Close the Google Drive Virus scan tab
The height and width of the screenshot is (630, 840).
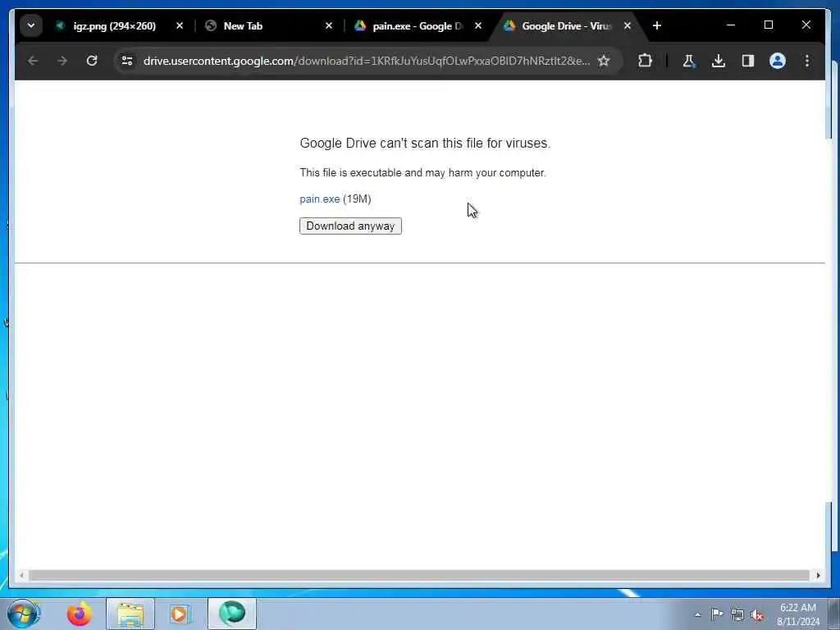(628, 25)
